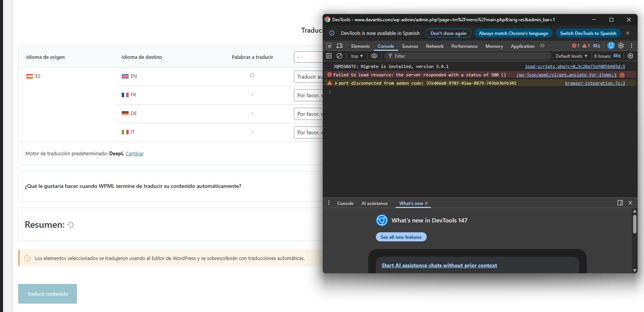The image size is (644, 312).
Task: Switch to the Network tab
Action: [x=435, y=46]
